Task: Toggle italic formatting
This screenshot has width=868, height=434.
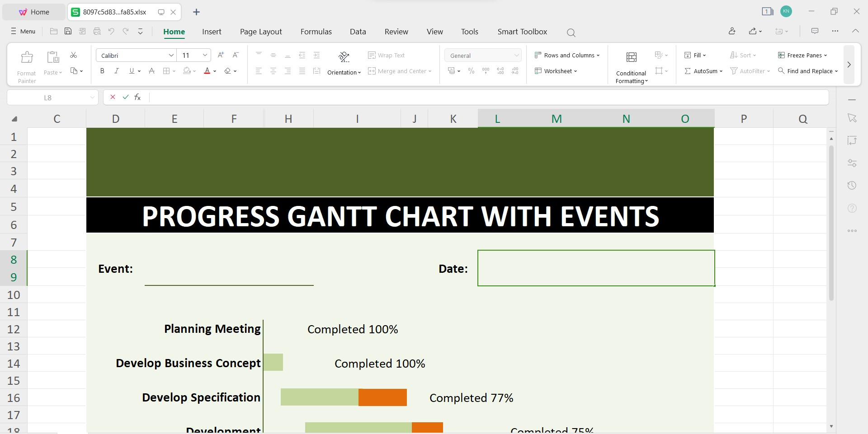Action: click(116, 71)
